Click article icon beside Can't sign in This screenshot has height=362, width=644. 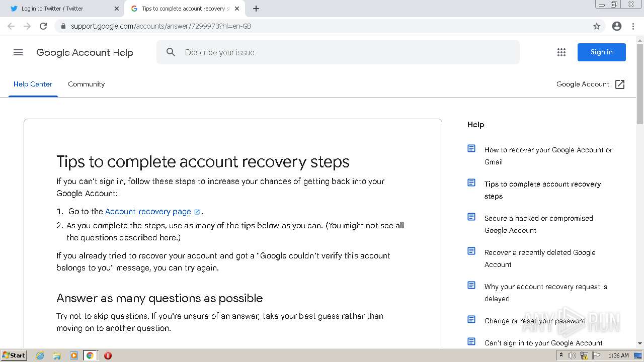[x=471, y=341]
